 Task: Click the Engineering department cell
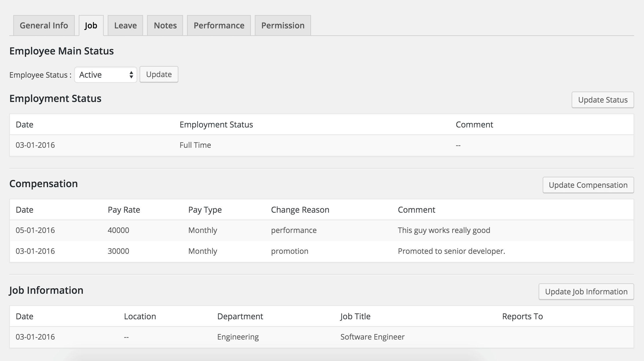238,337
